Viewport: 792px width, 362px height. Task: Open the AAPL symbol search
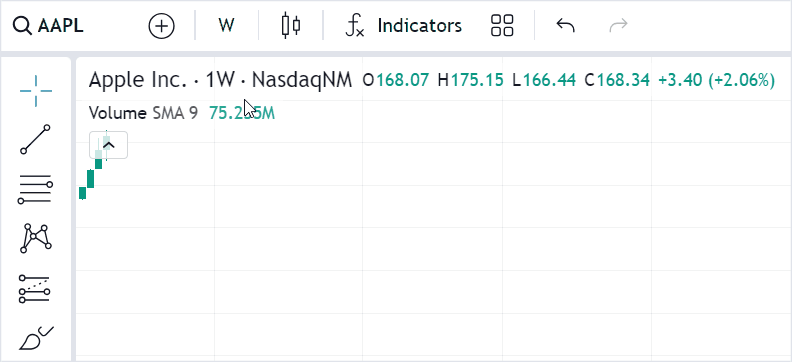(x=48, y=26)
